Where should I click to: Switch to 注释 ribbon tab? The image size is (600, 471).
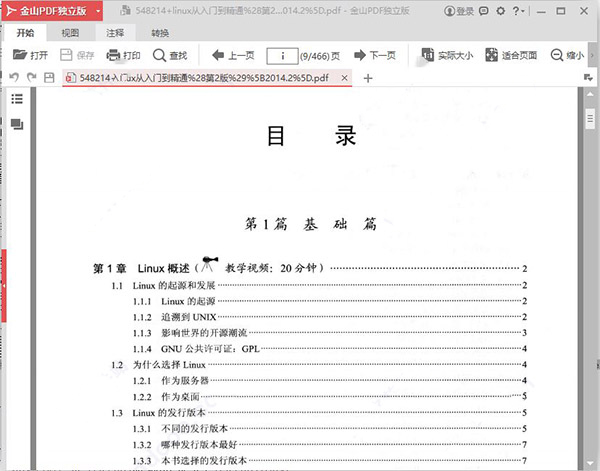pos(115,33)
